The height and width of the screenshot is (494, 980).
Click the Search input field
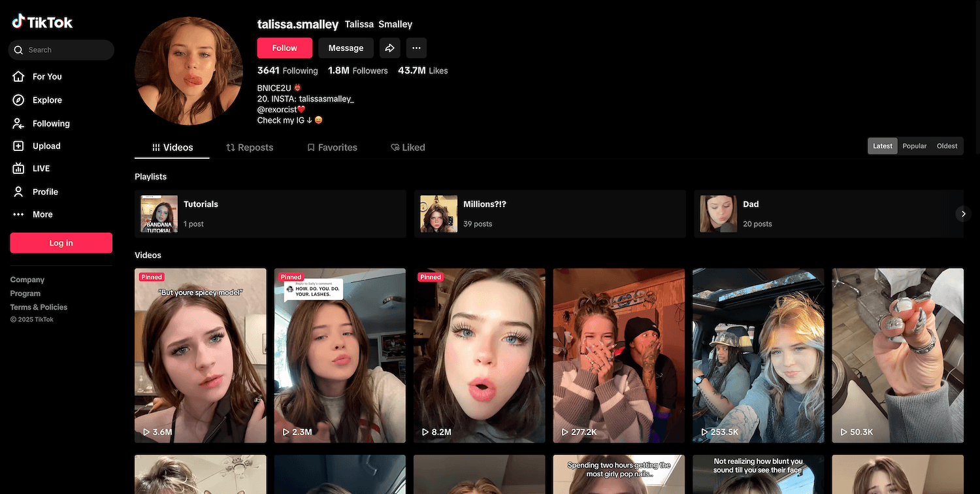coord(65,50)
